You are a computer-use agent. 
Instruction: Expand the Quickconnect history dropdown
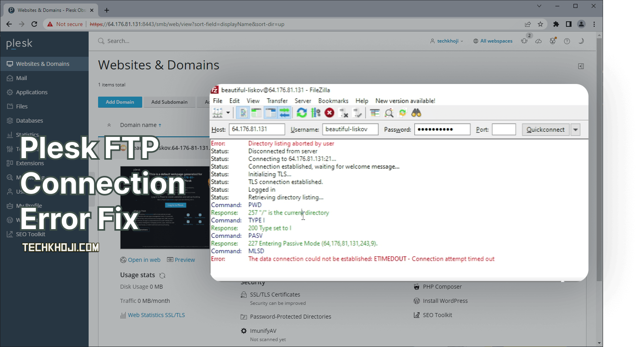(x=575, y=129)
